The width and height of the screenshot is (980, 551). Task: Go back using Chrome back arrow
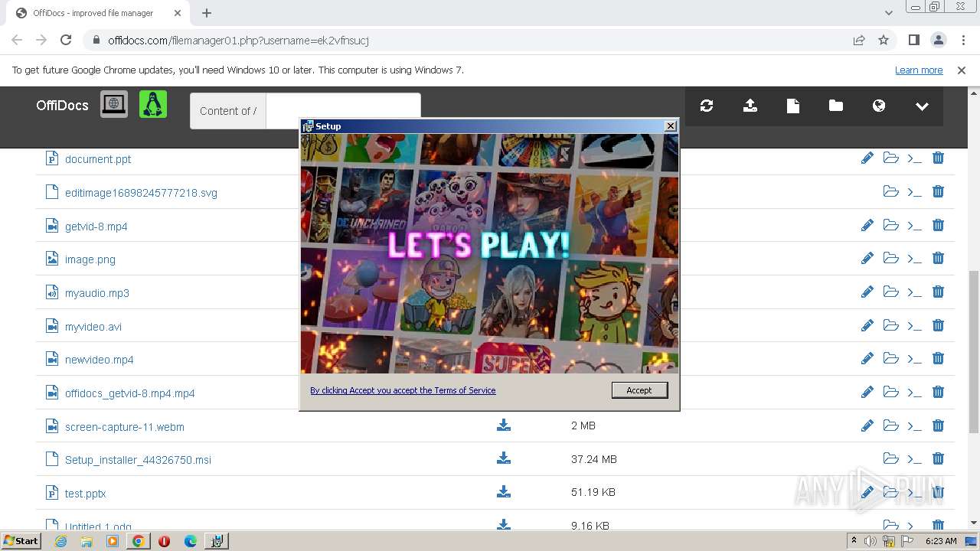pos(17,40)
